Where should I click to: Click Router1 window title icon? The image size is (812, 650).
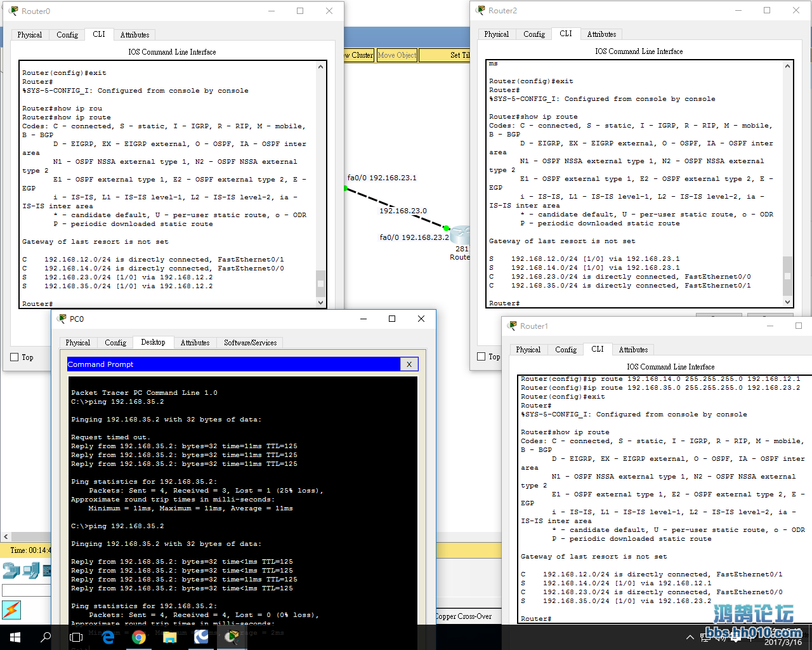click(x=513, y=326)
